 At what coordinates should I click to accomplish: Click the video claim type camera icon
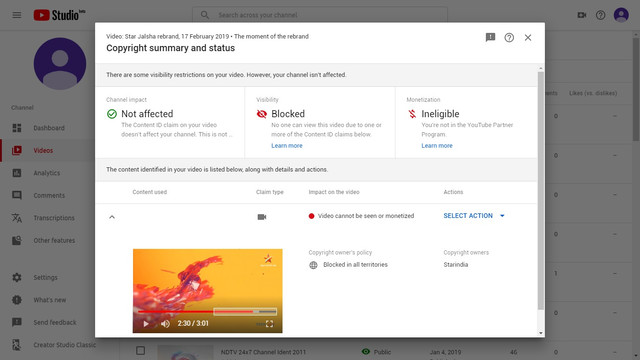(262, 217)
